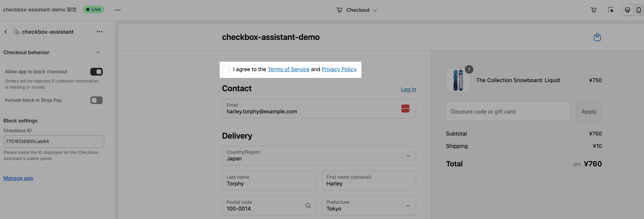Image resolution: width=644 pixels, height=219 pixels.
Task: Click the Checkbox ID input field
Action: [x=54, y=141]
